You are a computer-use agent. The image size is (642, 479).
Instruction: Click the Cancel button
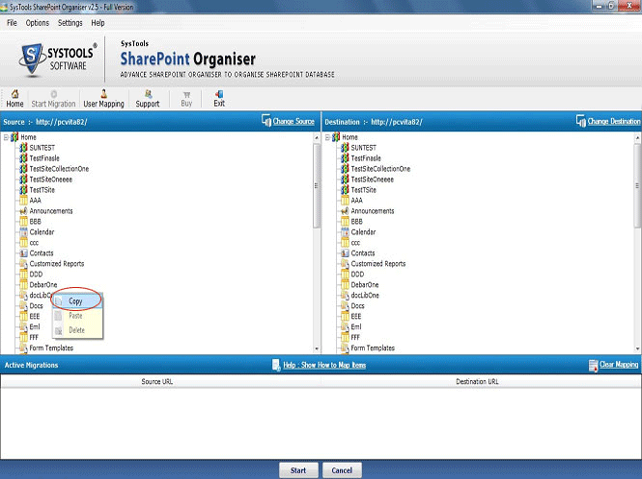[x=342, y=470]
